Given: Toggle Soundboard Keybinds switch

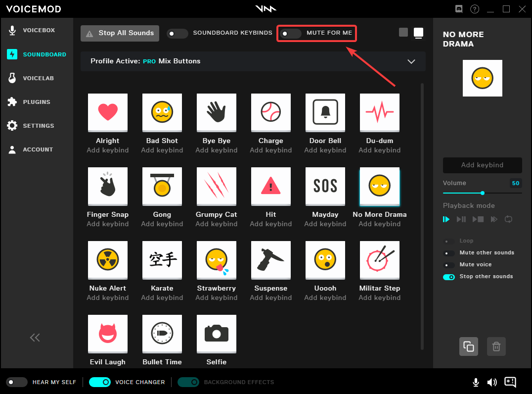Looking at the screenshot, I should click(x=177, y=34).
